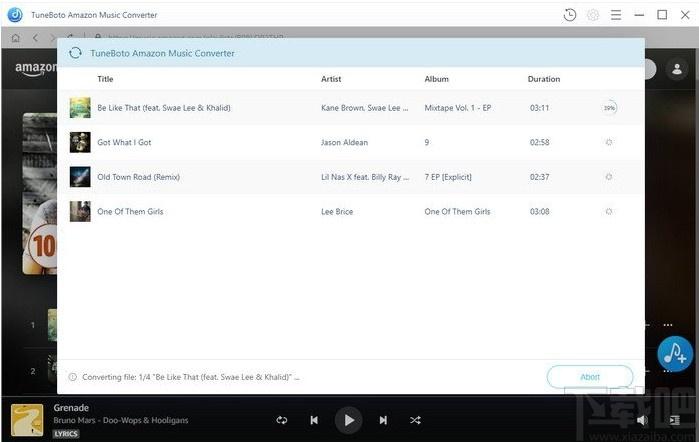699x442 pixels.
Task: Toggle shuffle in the player bar
Action: coord(415,420)
